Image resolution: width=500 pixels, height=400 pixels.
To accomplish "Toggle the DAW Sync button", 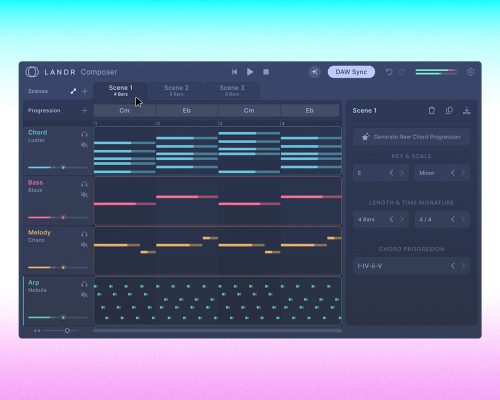I will [351, 72].
